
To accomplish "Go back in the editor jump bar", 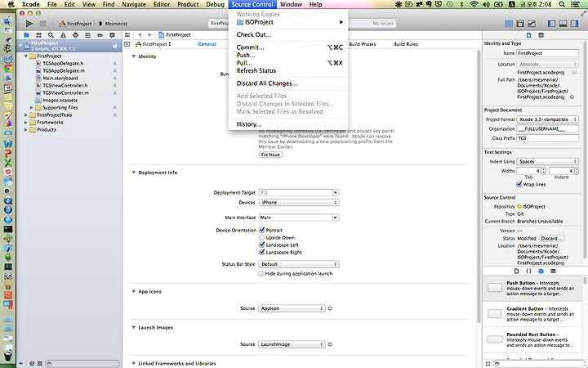I will pyautogui.click(x=140, y=35).
